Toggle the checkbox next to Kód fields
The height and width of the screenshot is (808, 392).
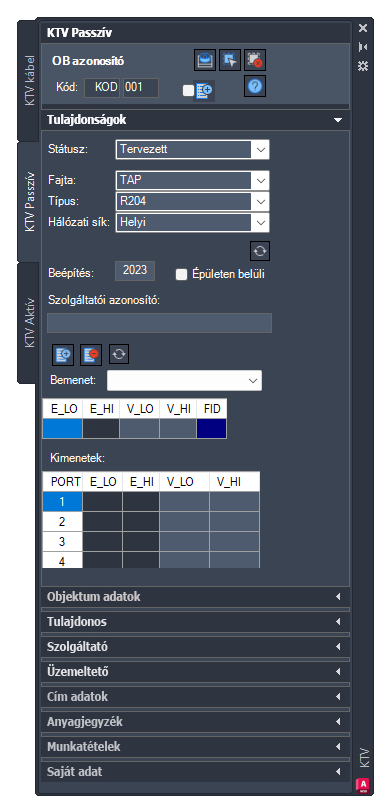click(x=188, y=91)
